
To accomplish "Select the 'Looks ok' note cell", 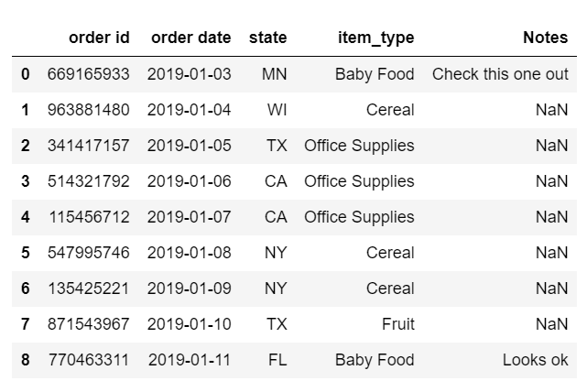I will 536,360.
